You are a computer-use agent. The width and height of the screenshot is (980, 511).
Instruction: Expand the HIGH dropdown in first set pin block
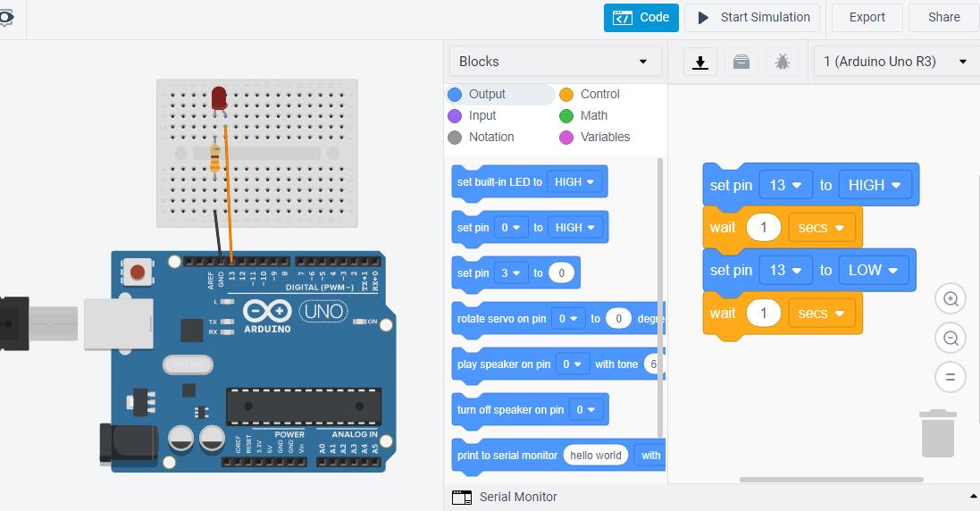pyautogui.click(x=875, y=185)
